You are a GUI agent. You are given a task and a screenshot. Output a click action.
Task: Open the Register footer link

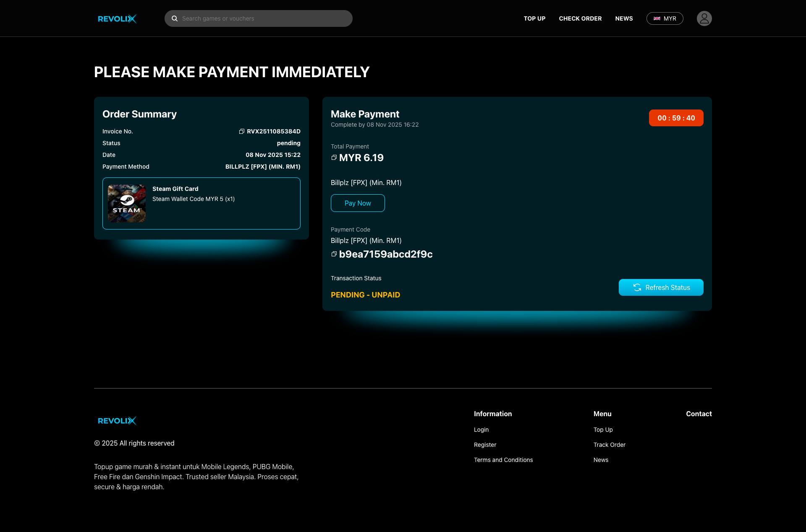click(485, 445)
